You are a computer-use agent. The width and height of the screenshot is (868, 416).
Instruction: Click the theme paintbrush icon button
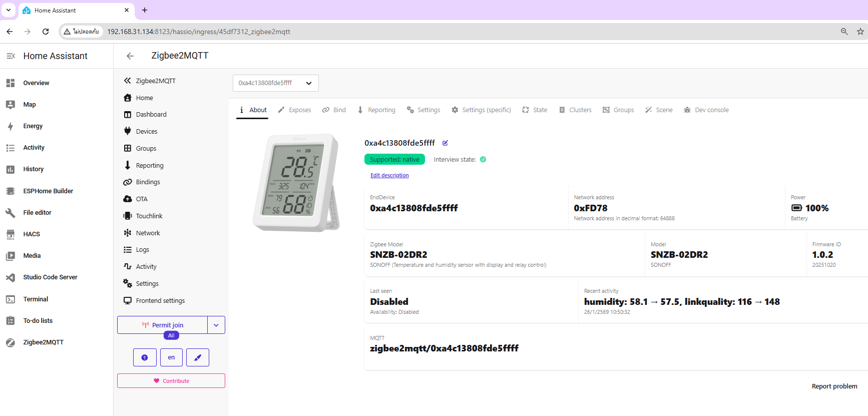click(x=198, y=357)
